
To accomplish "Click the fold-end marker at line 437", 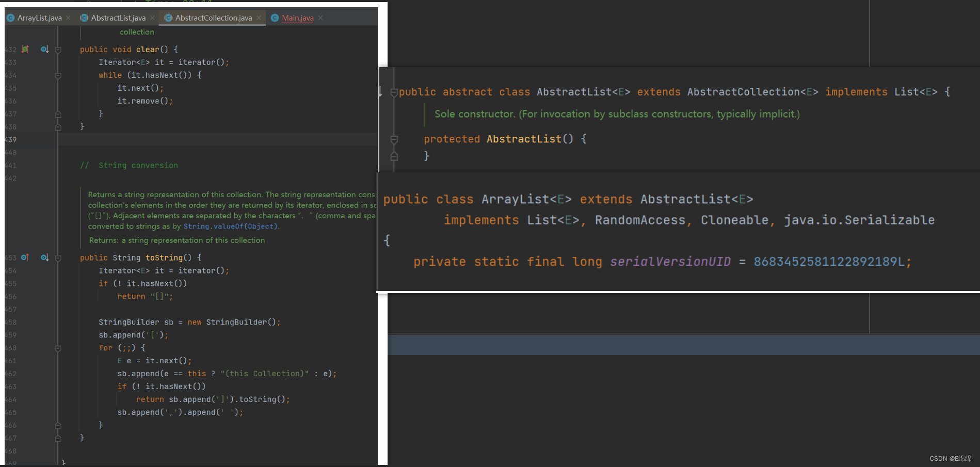I will (58, 114).
